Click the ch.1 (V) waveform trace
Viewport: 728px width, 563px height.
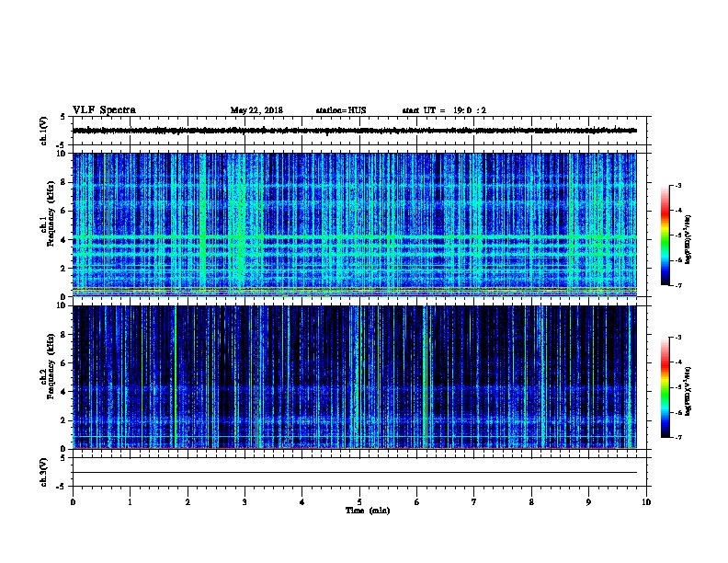click(x=355, y=131)
